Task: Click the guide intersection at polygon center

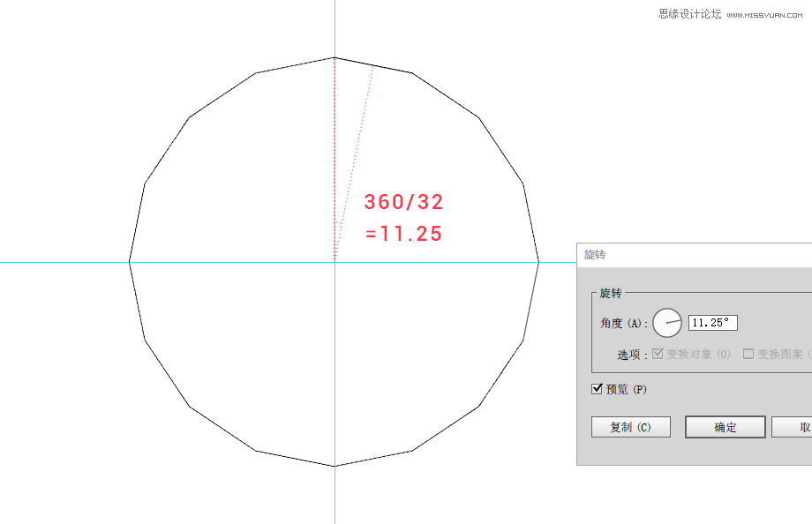Action: tap(335, 262)
